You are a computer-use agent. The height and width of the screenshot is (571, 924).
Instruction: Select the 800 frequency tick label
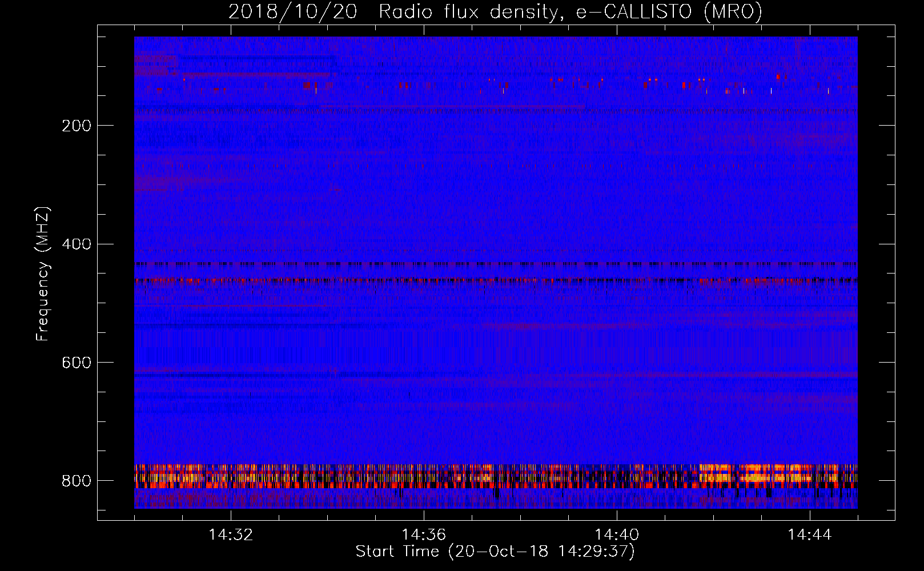[x=77, y=481]
